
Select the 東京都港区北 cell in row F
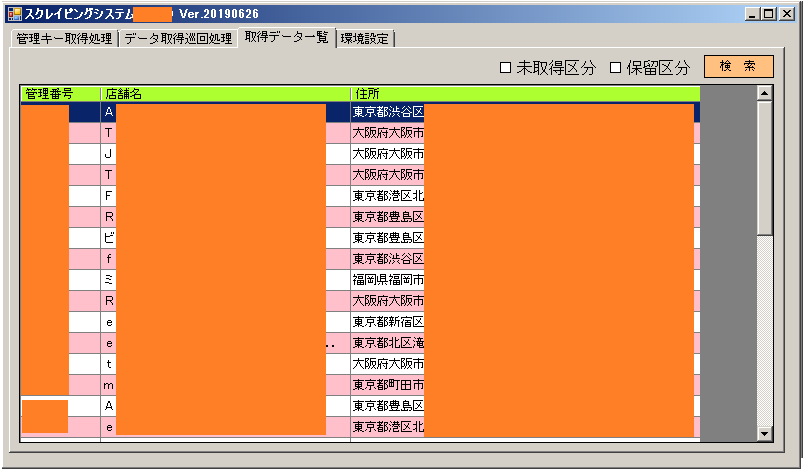tap(525, 196)
